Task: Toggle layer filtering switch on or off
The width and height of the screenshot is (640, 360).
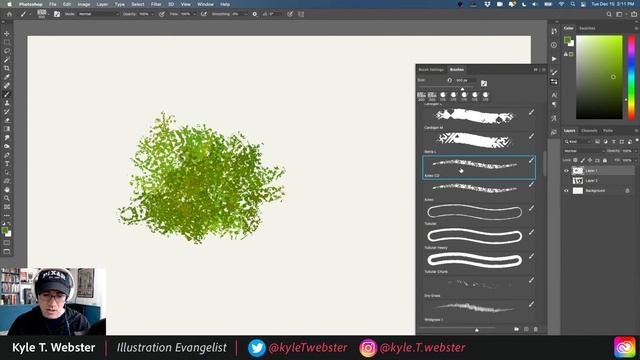Action: pyautogui.click(x=637, y=141)
